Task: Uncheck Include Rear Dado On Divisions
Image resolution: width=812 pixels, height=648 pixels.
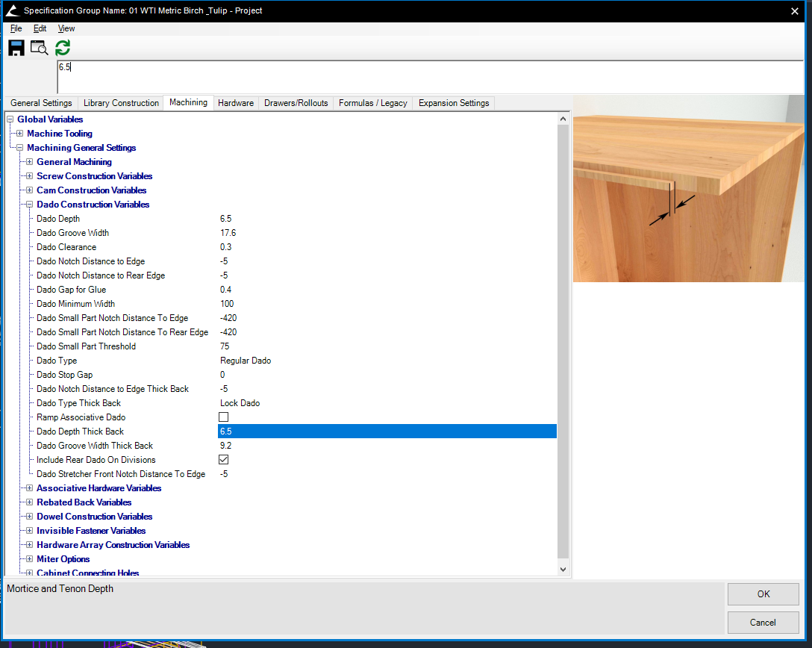Action: (x=224, y=459)
